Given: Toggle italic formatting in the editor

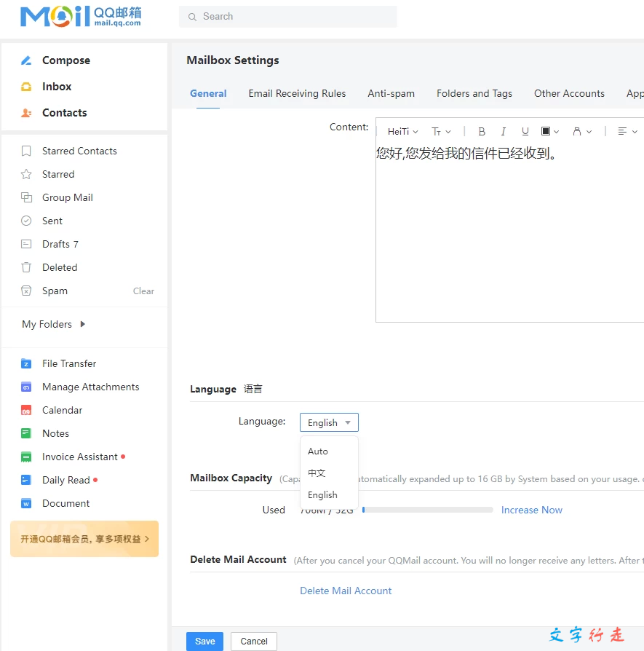Looking at the screenshot, I should tap(503, 132).
